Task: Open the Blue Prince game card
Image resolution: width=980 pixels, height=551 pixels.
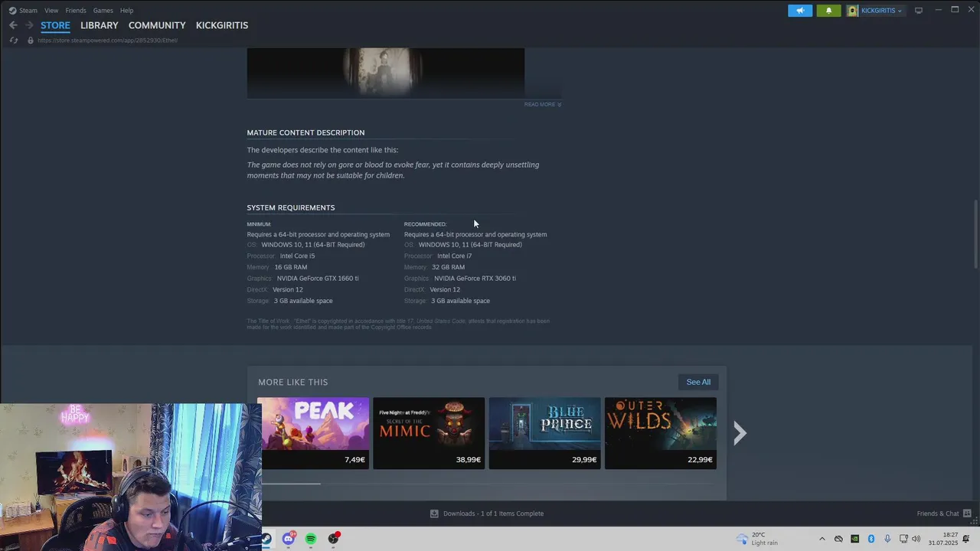Action: 544,433
